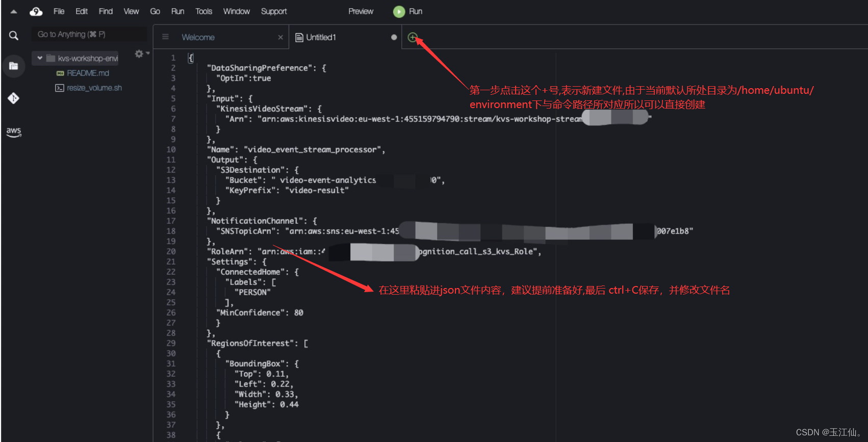868x442 pixels.
Task: Open README.md in file tree
Action: pyautogui.click(x=88, y=73)
